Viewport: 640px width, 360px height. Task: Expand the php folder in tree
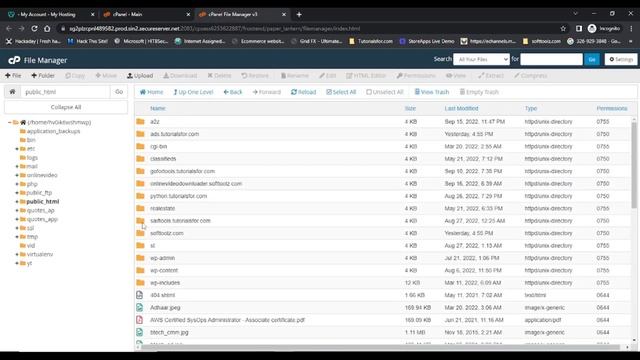(17, 184)
